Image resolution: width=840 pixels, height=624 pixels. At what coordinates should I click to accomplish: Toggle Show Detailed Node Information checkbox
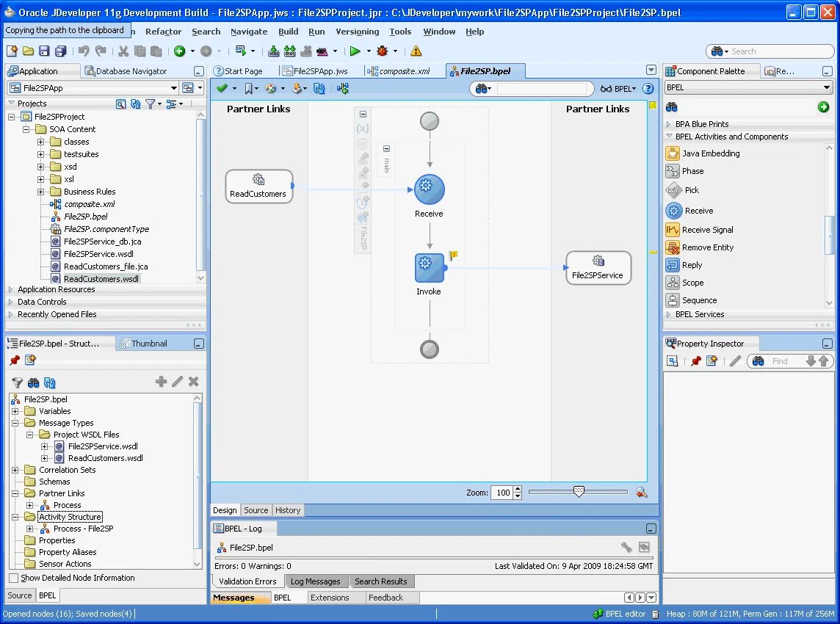pyautogui.click(x=13, y=578)
